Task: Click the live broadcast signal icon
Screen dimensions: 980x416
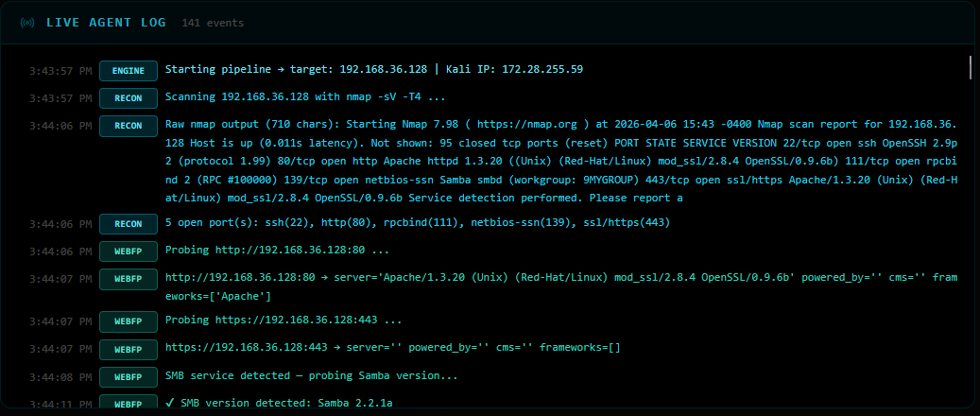Action: (x=27, y=22)
